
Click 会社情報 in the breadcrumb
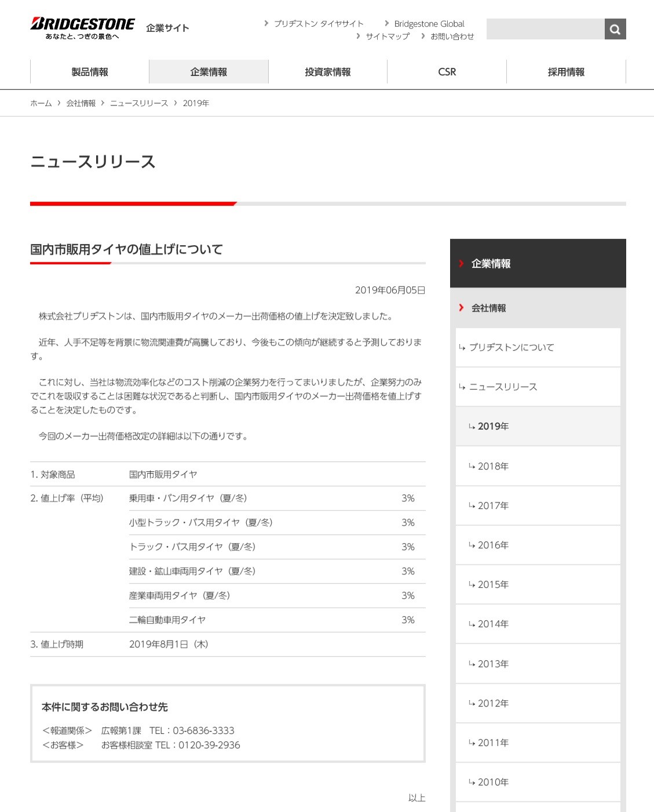(x=81, y=103)
